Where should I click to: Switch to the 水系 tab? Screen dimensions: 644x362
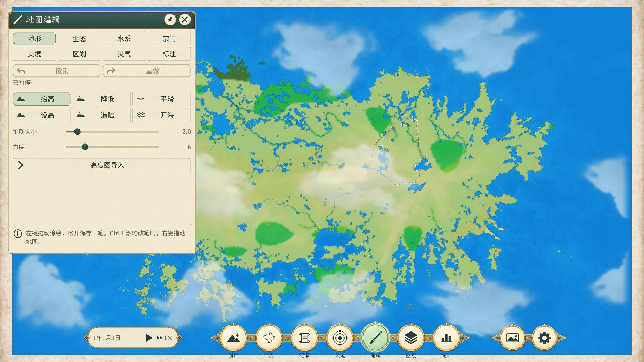click(124, 39)
